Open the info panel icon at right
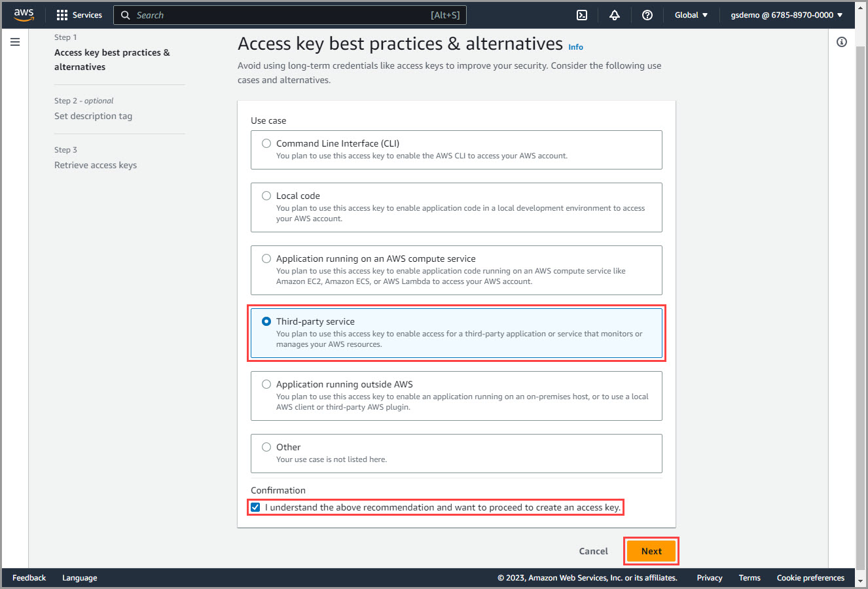The height and width of the screenshot is (589, 868). pyautogui.click(x=842, y=42)
